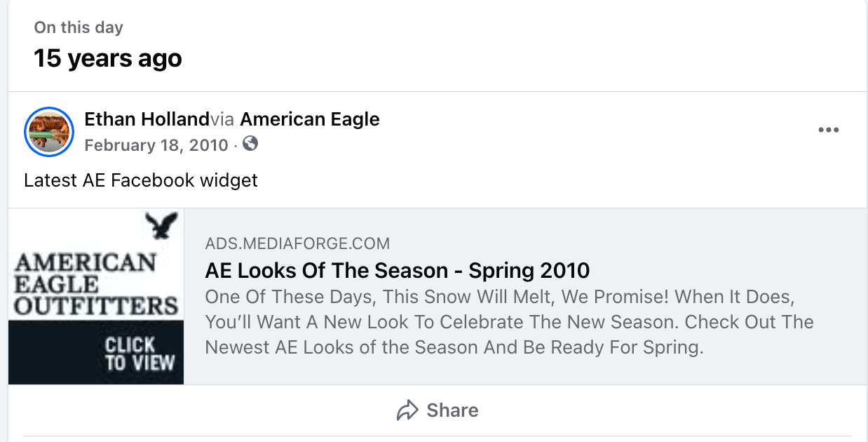This screenshot has height=442, width=868.
Task: Open the three-dot post options menu
Action: point(828,130)
